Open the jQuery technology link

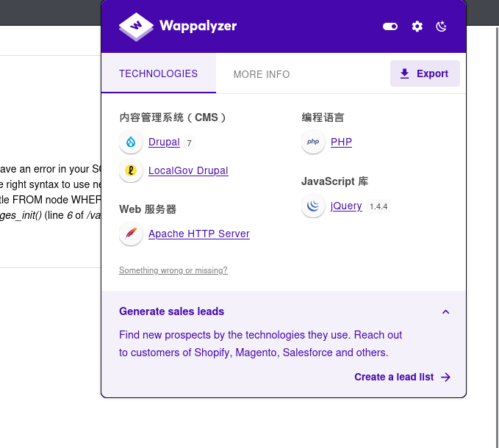pos(346,206)
